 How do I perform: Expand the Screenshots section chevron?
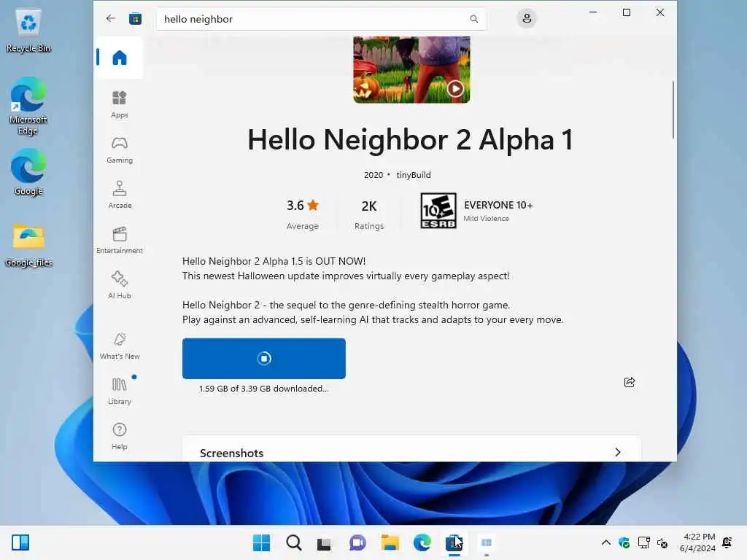pyautogui.click(x=617, y=452)
